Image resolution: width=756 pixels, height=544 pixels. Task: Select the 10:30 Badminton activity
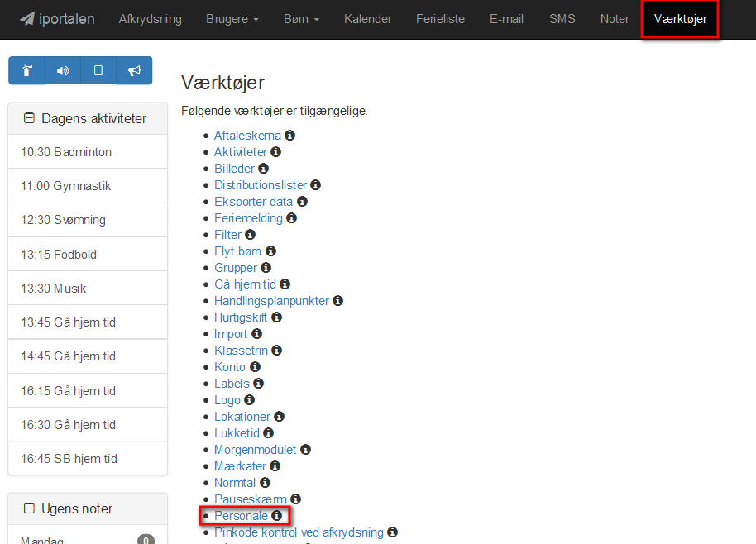pos(88,152)
